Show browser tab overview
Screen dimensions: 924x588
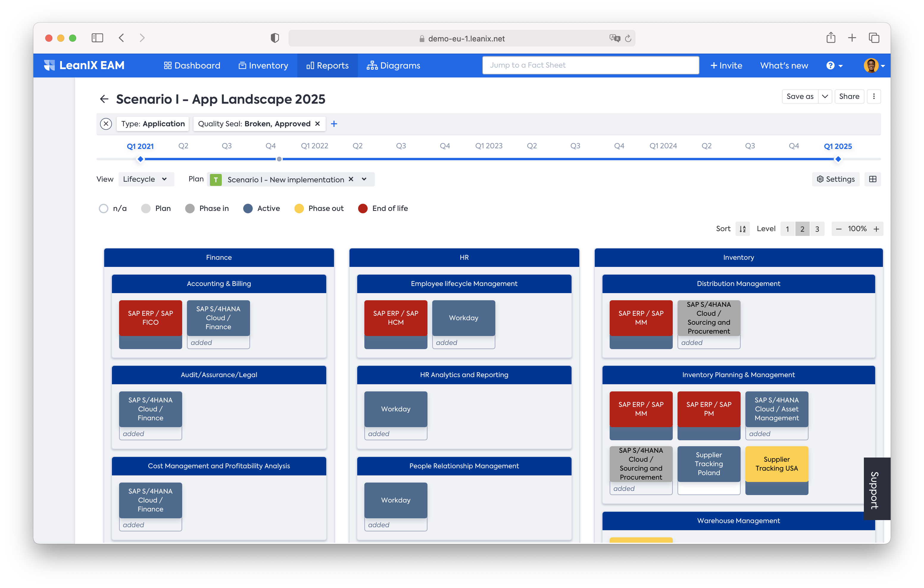point(874,38)
